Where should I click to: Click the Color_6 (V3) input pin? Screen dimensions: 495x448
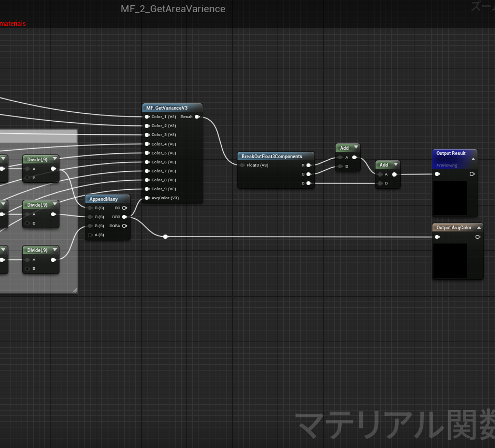pos(147,162)
